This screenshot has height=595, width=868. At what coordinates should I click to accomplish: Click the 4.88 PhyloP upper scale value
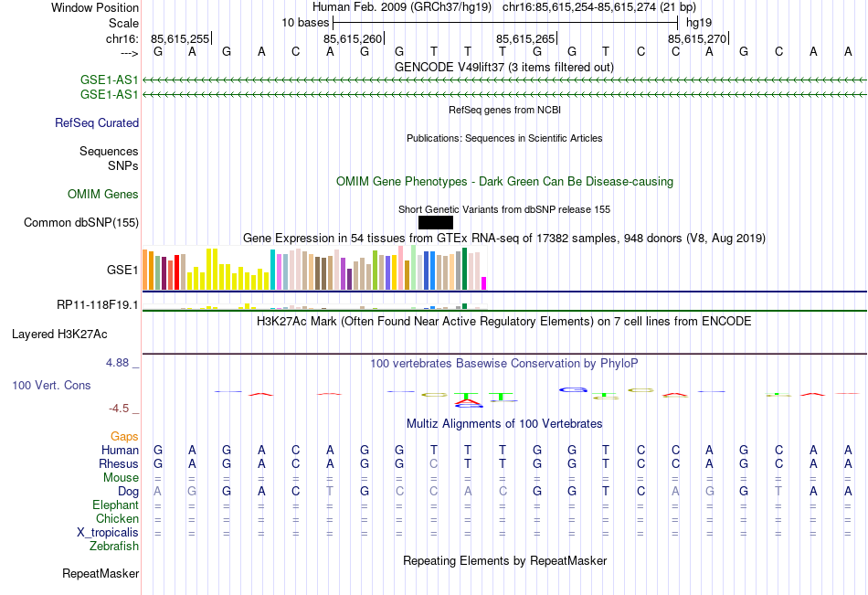117,363
